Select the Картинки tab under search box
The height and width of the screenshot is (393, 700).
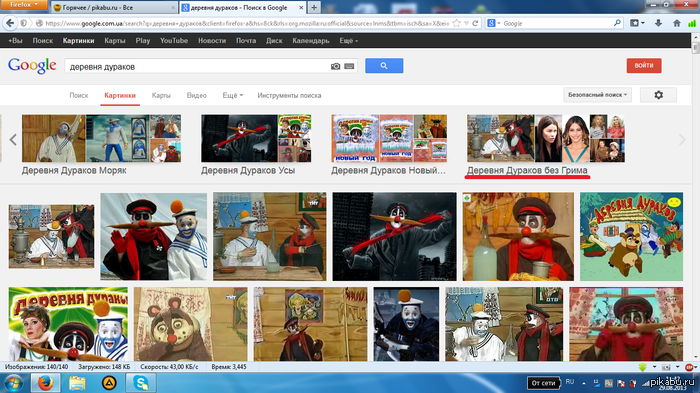pos(120,95)
